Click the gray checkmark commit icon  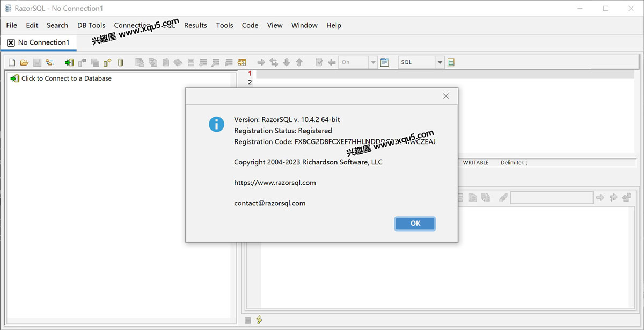click(x=319, y=62)
